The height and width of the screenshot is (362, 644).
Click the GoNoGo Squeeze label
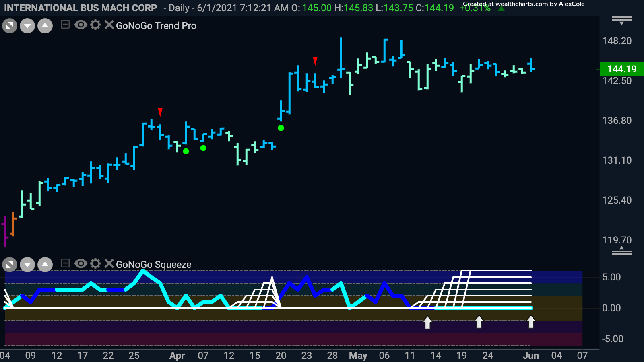click(x=154, y=265)
